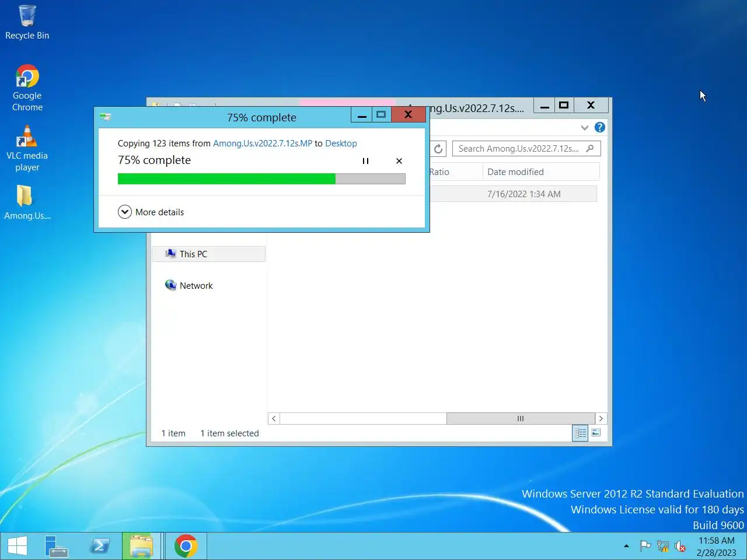The image size is (747, 560).
Task: Click the search magnifier icon
Action: pyautogui.click(x=590, y=149)
